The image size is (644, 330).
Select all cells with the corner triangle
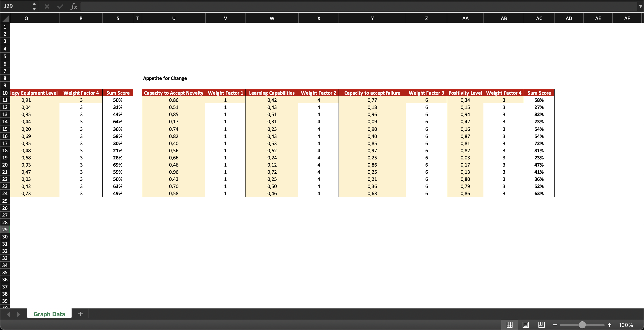coord(5,18)
